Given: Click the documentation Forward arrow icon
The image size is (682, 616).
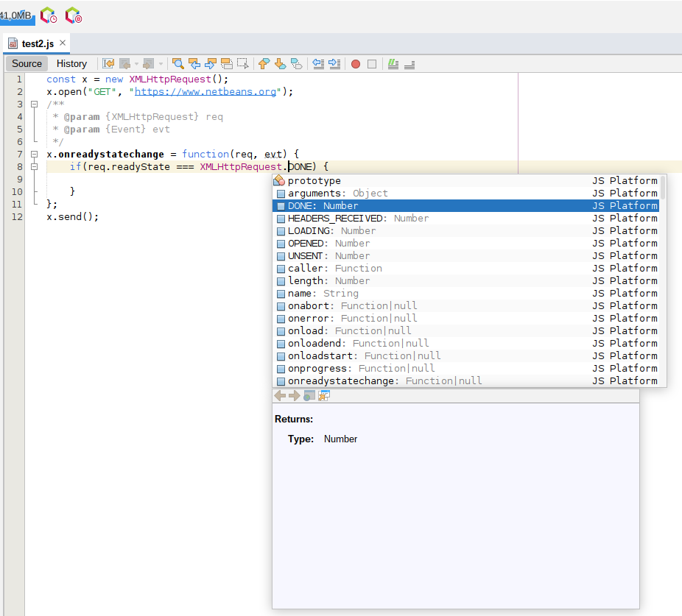Looking at the screenshot, I should pyautogui.click(x=295, y=396).
